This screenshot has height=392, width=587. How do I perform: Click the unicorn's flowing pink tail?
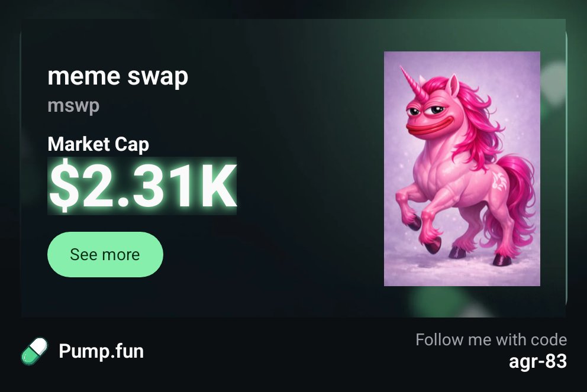point(514,202)
